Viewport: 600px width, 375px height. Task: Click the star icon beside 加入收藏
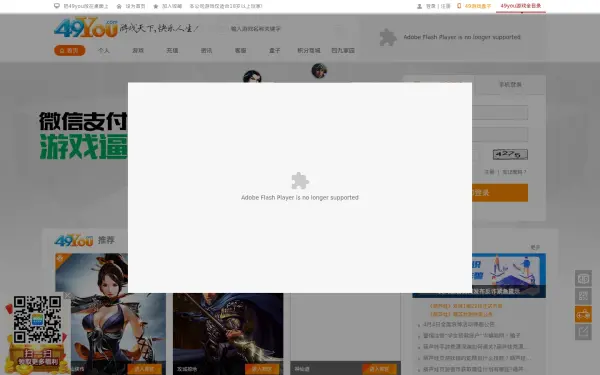(156, 6)
